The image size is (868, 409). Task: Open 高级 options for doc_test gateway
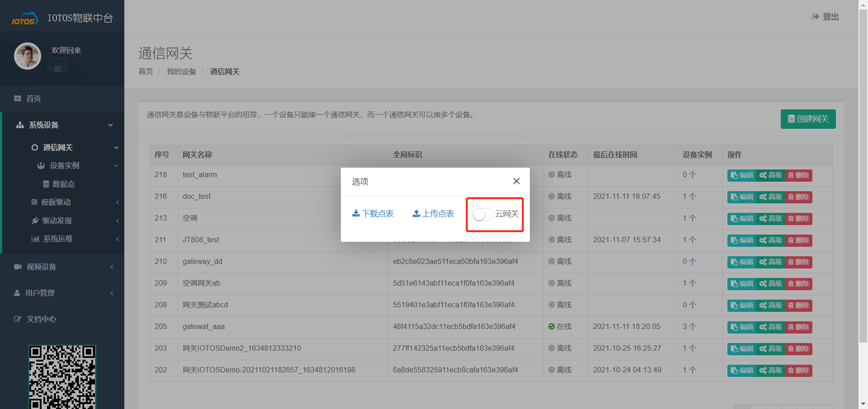click(771, 197)
